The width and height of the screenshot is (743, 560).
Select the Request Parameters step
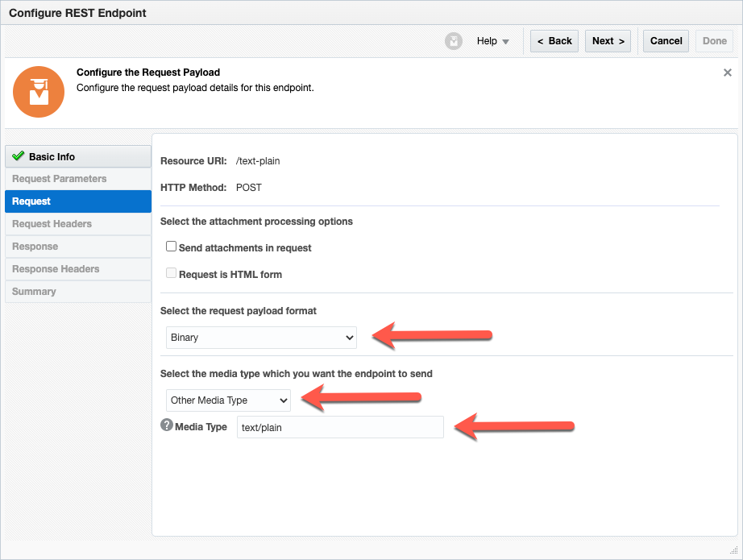pyautogui.click(x=60, y=179)
